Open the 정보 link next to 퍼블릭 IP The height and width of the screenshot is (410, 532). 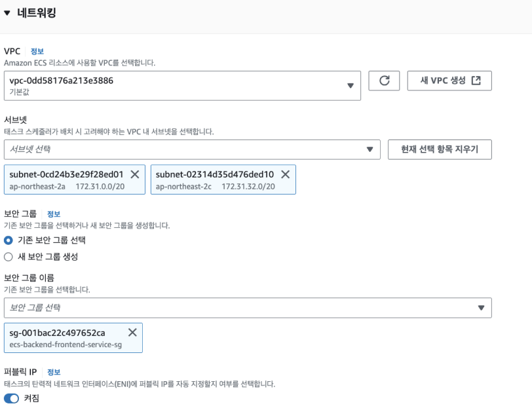pos(54,373)
